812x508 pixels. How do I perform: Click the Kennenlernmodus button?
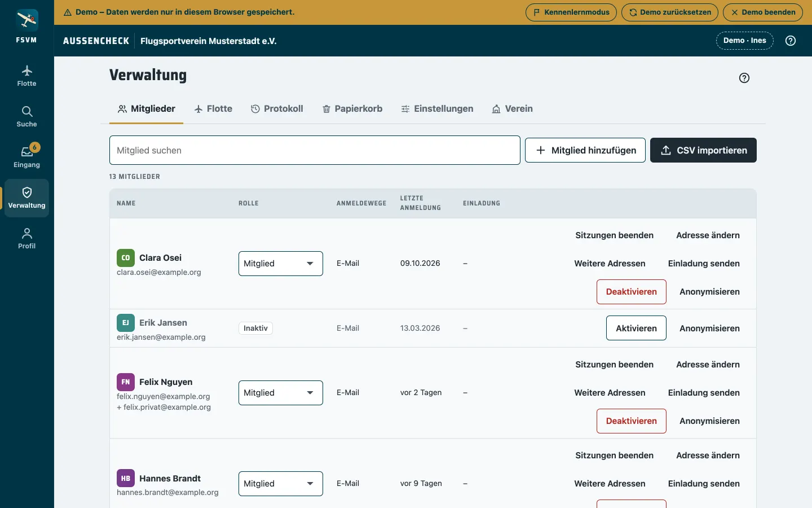[x=571, y=12]
